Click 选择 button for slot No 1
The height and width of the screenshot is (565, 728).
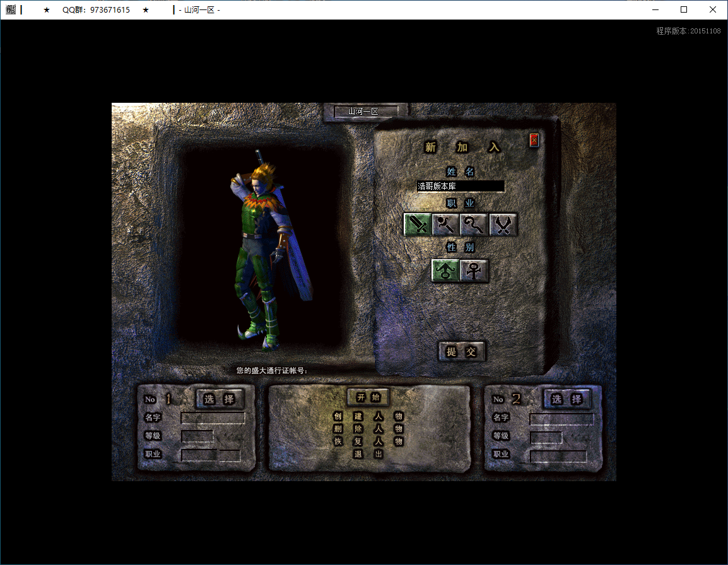click(x=220, y=399)
